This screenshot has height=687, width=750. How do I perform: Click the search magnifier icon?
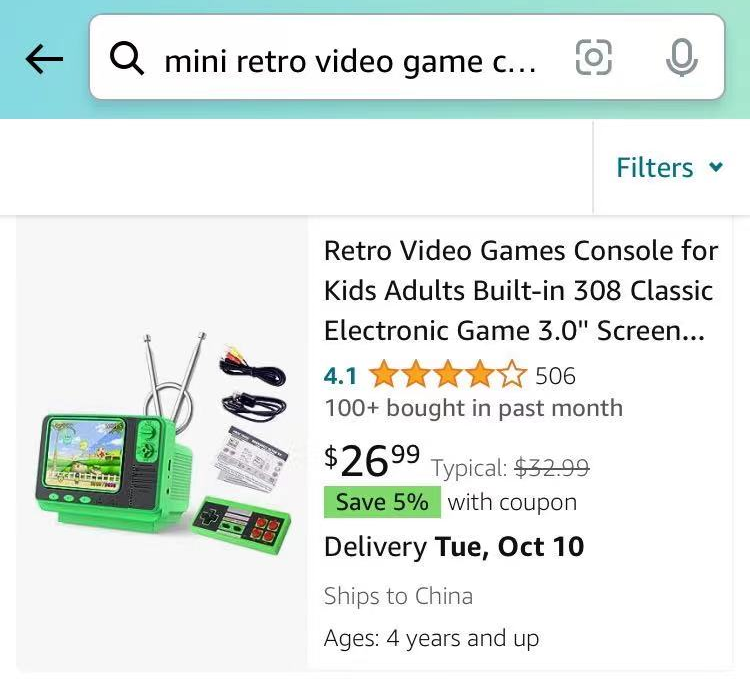pos(126,58)
